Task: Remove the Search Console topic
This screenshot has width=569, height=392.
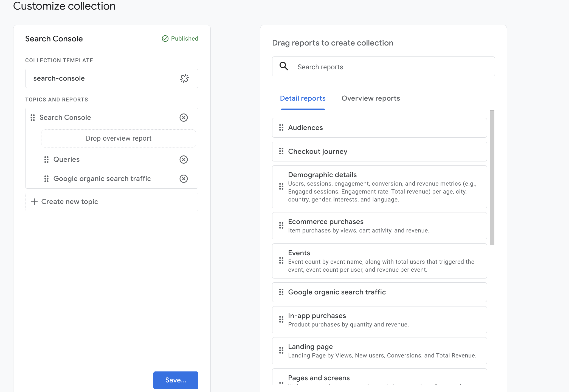Action: [184, 118]
